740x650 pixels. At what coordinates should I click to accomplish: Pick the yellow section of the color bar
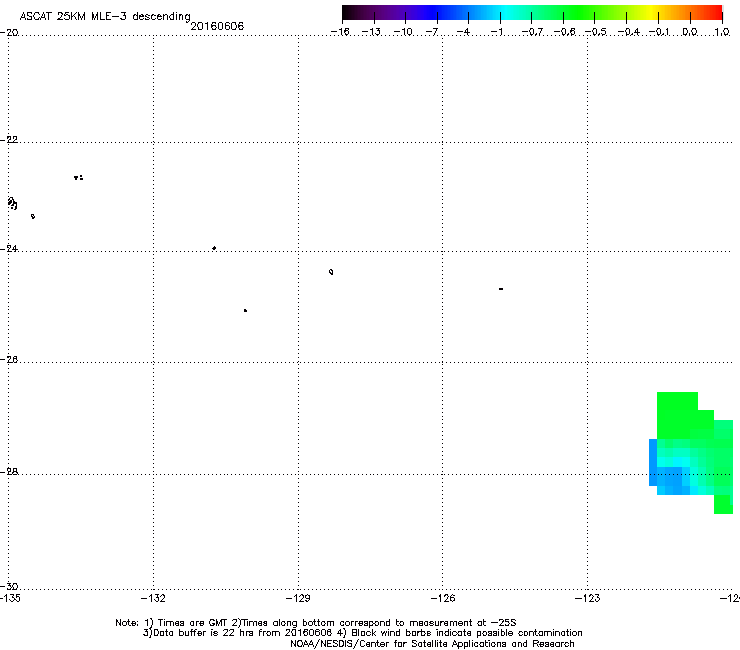click(x=653, y=13)
